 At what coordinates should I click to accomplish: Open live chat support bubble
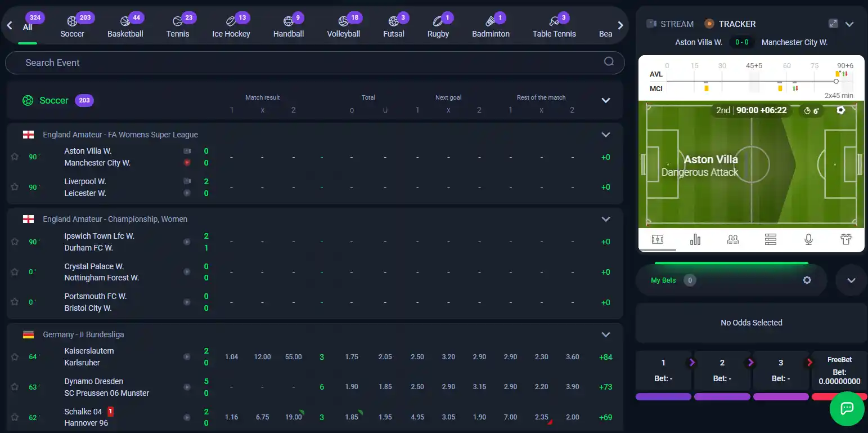coord(847,408)
